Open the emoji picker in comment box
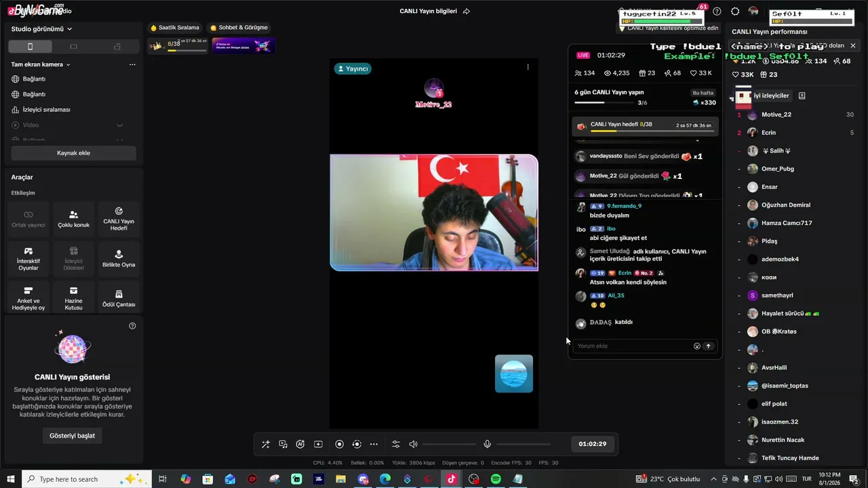 696,346
